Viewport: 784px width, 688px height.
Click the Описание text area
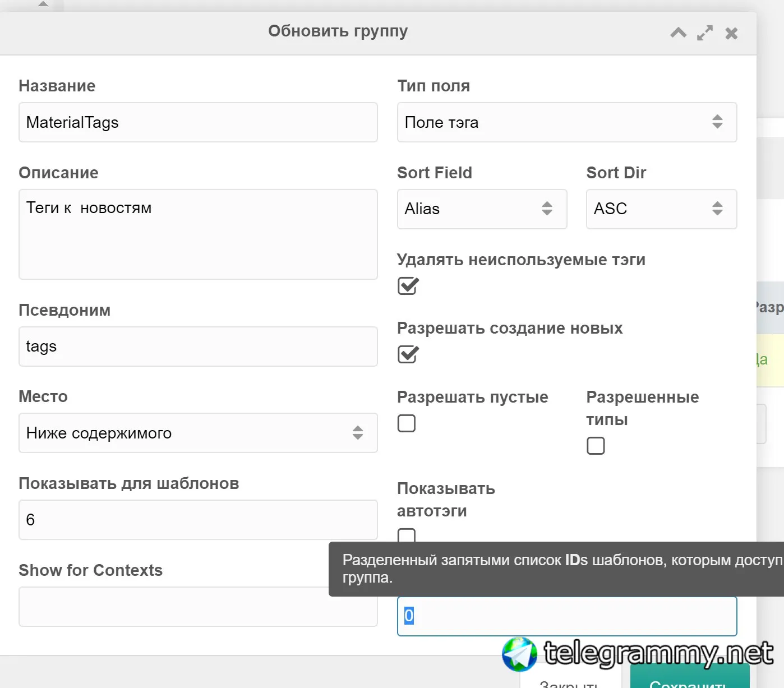[x=198, y=234]
